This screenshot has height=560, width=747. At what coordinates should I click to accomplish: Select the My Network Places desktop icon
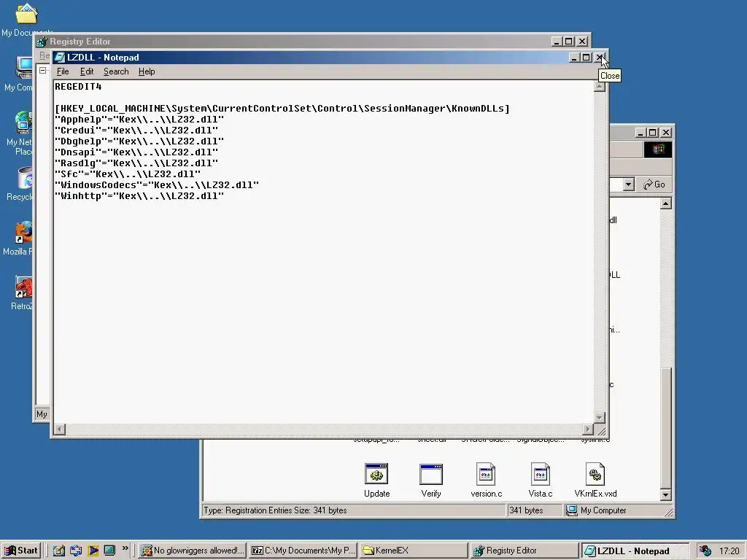pos(23,122)
